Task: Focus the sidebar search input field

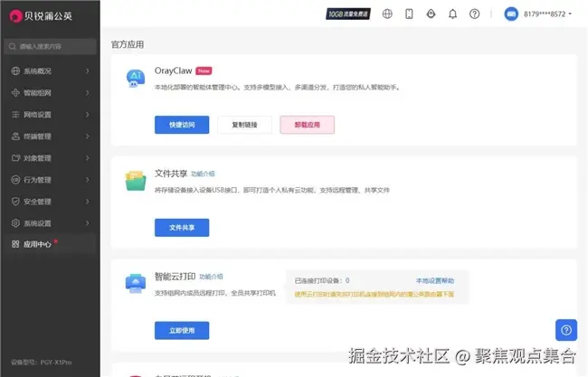Action: point(50,46)
